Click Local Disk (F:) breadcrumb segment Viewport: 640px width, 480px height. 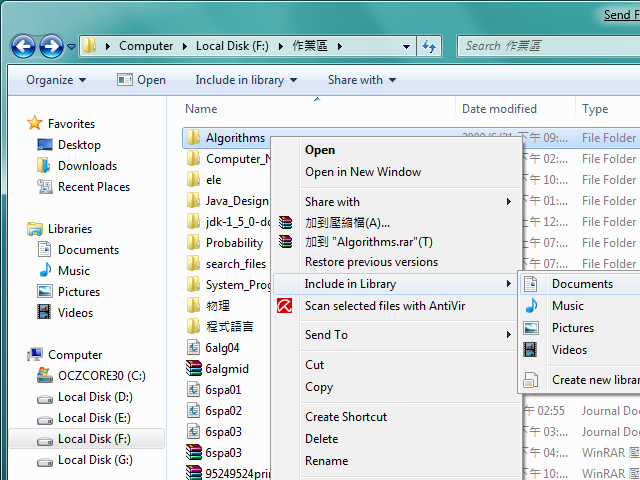click(232, 46)
